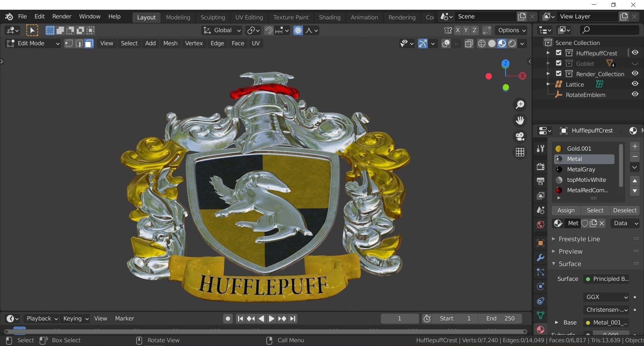Open the Data link dropdown
This screenshot has width=644, height=346.
(625, 224)
